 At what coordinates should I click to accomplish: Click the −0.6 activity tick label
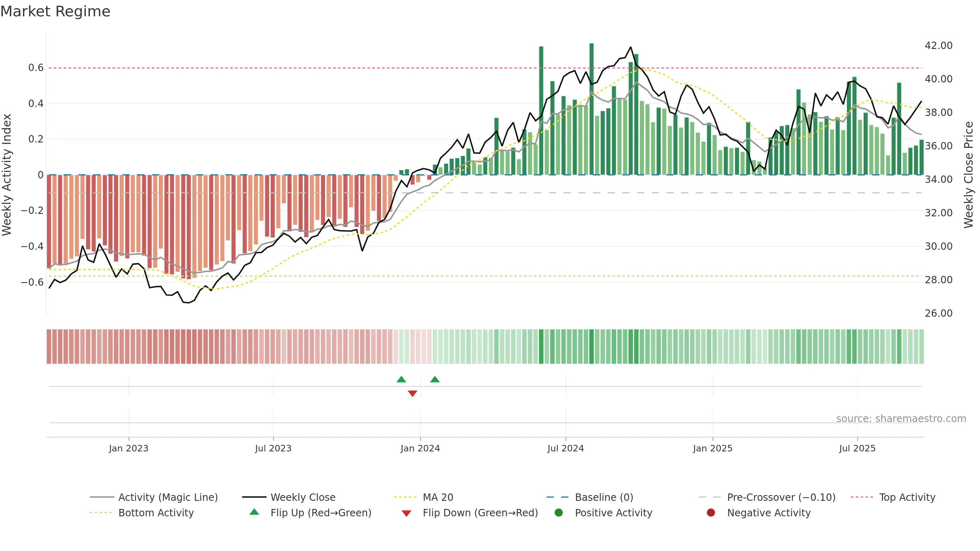(x=32, y=282)
